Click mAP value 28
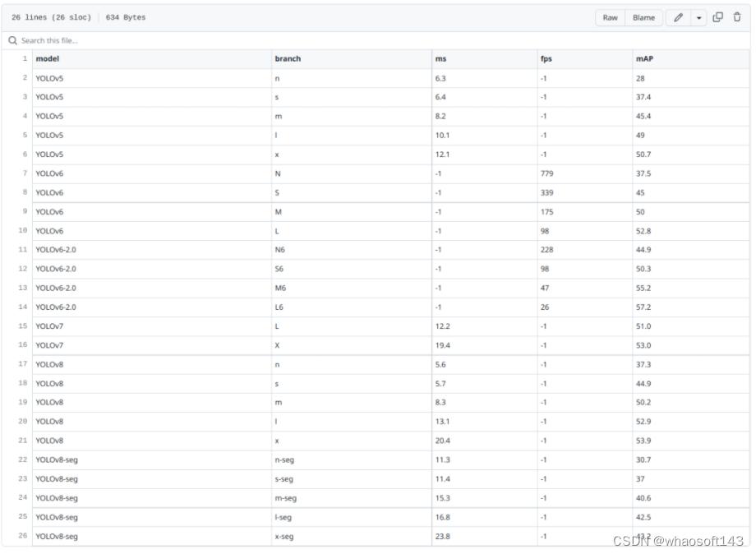This screenshot has height=554, width=756. [640, 78]
